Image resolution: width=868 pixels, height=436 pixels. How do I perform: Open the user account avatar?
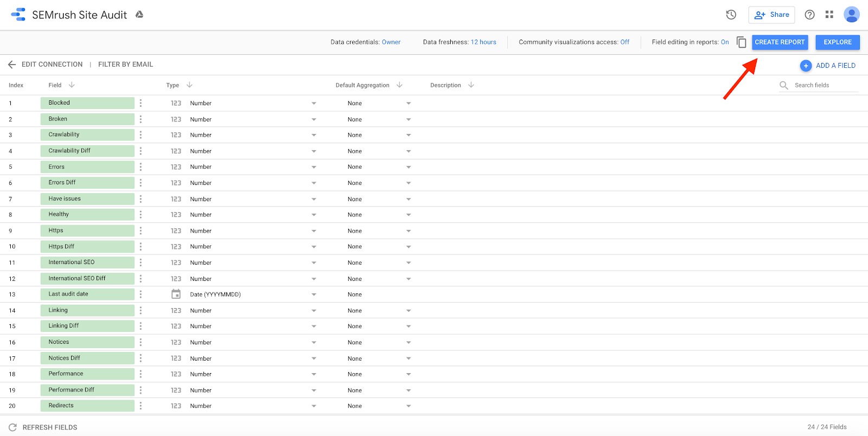point(851,15)
